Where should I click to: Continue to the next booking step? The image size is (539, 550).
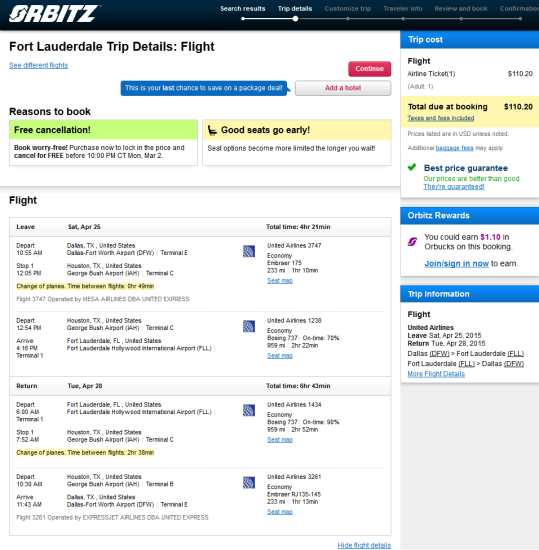[x=370, y=69]
